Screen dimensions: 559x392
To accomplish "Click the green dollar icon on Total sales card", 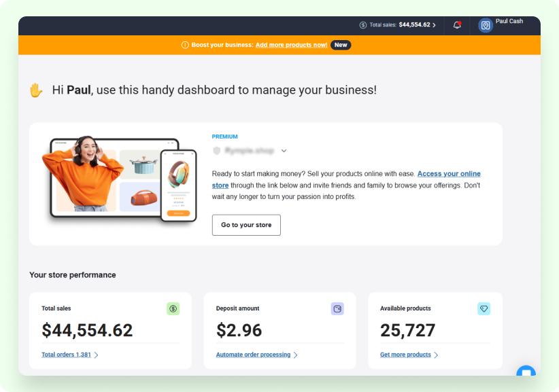I will [x=173, y=308].
